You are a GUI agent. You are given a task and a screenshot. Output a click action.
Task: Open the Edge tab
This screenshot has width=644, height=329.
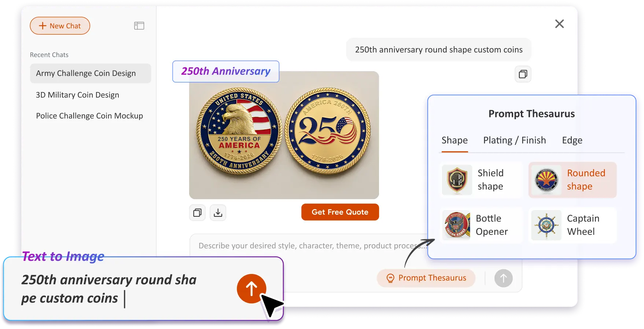point(572,140)
